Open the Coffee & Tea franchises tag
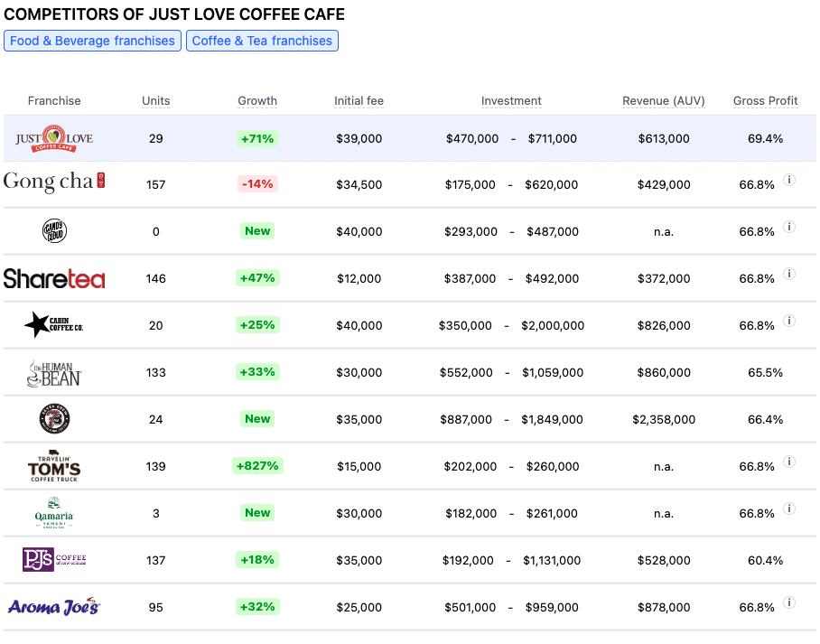Image resolution: width=820 pixels, height=644 pixels. click(x=262, y=41)
